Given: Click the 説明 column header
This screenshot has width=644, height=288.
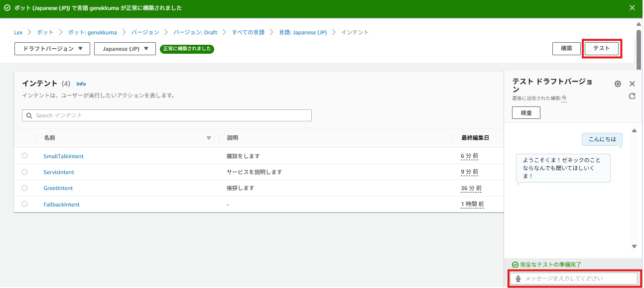Looking at the screenshot, I should coord(233,138).
